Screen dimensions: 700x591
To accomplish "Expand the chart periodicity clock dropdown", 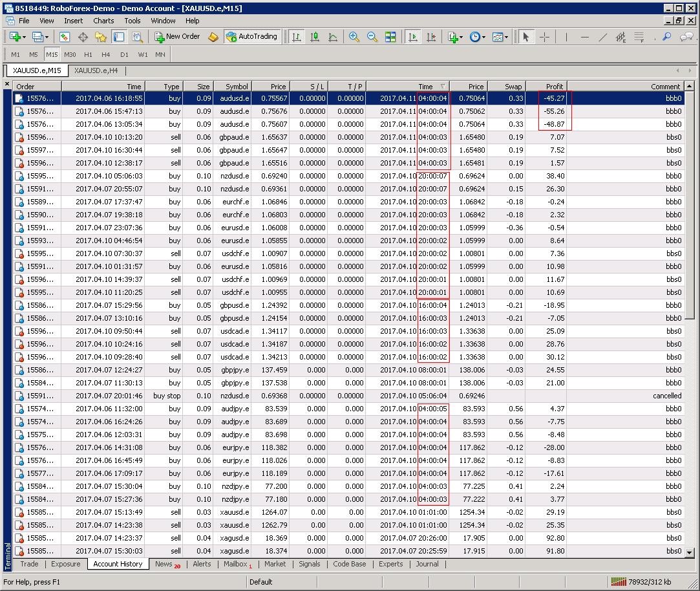I will 484,37.
